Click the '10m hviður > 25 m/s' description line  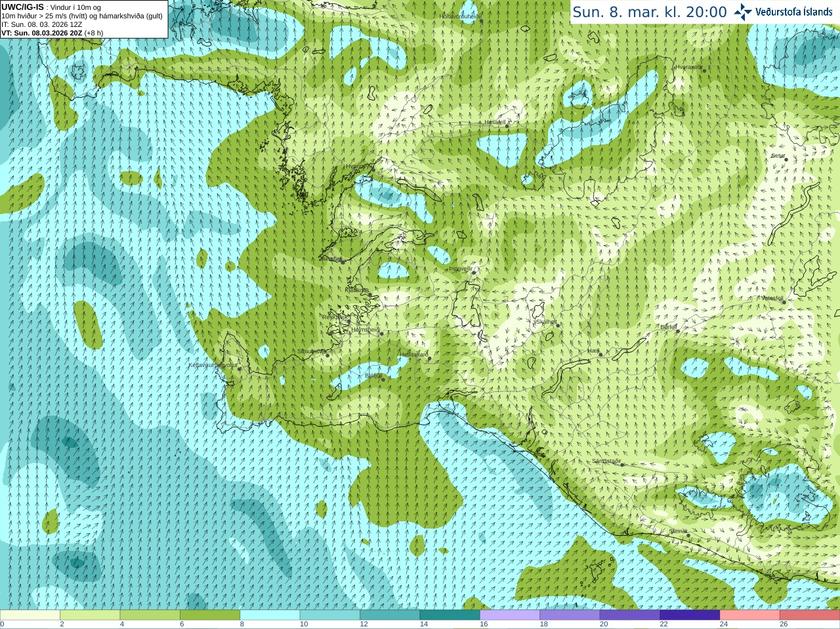(x=82, y=16)
